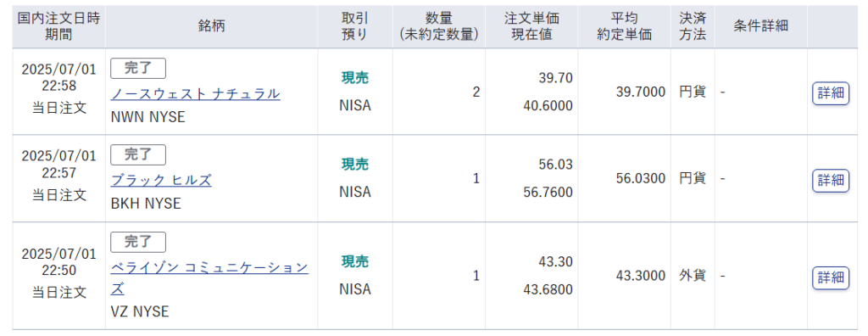868x336 pixels.
Task: Click the 注文単価 現在値 column header
Action: click(x=531, y=26)
